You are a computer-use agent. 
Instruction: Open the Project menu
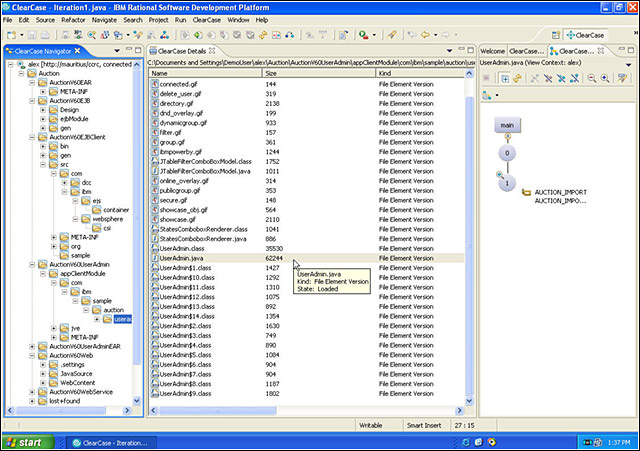(158, 20)
